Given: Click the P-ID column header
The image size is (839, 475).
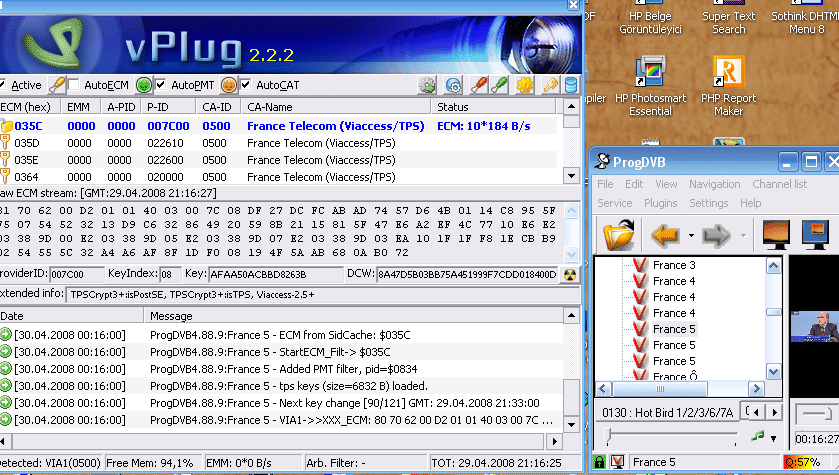Looking at the screenshot, I should click(x=169, y=107).
